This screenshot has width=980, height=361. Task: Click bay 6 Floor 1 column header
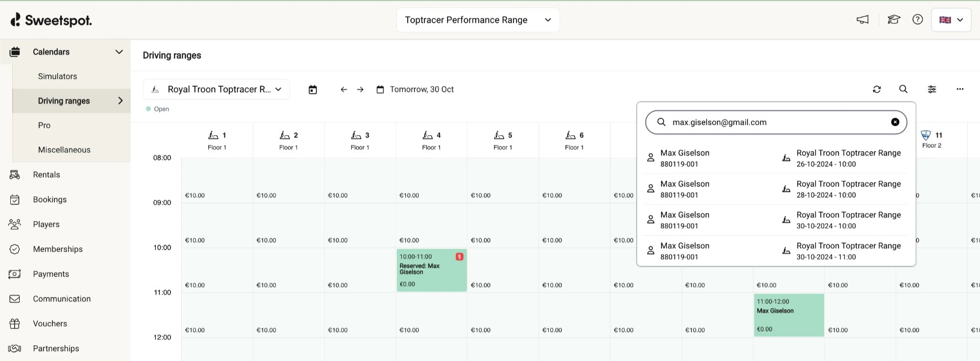pos(575,140)
